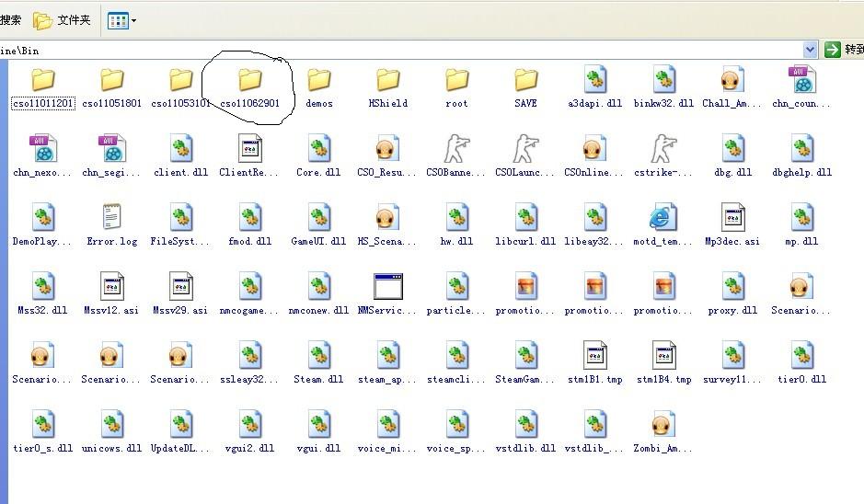
Task: Click the green Go arrow button
Action: click(832, 51)
